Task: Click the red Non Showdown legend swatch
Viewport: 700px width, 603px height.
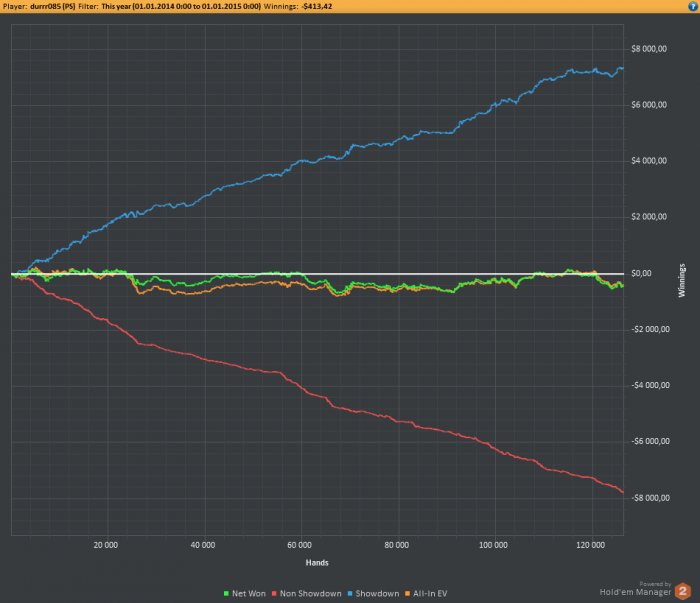Action: (x=274, y=594)
